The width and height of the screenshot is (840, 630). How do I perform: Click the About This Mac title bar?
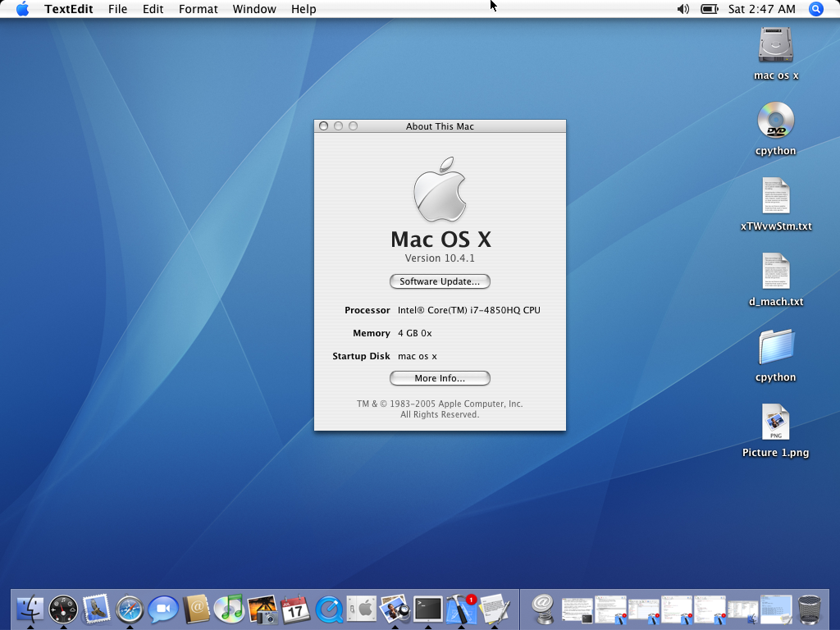pyautogui.click(x=440, y=126)
